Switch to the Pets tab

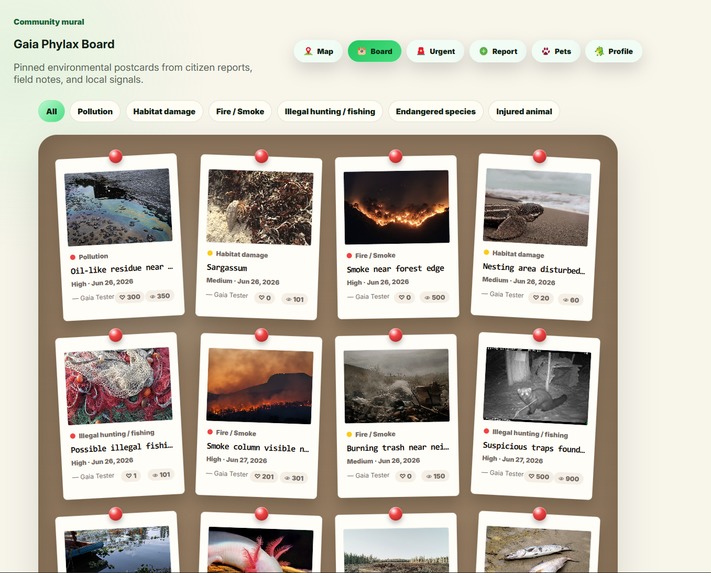coord(556,51)
